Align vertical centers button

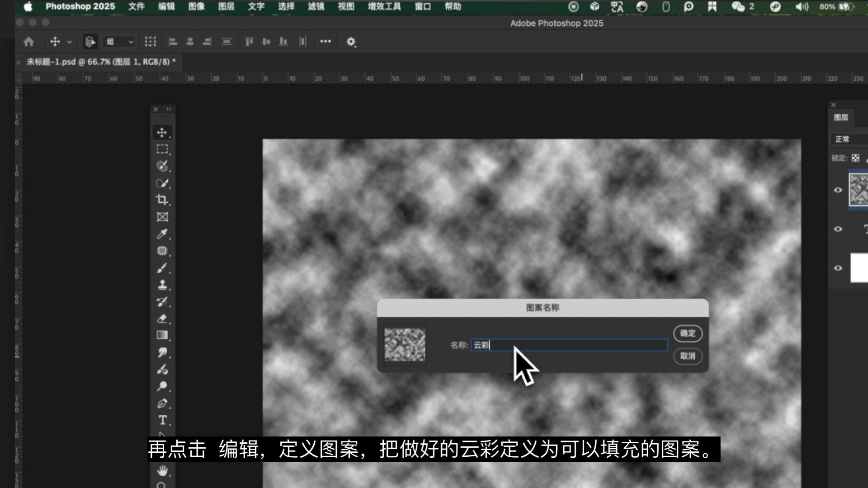click(x=266, y=42)
